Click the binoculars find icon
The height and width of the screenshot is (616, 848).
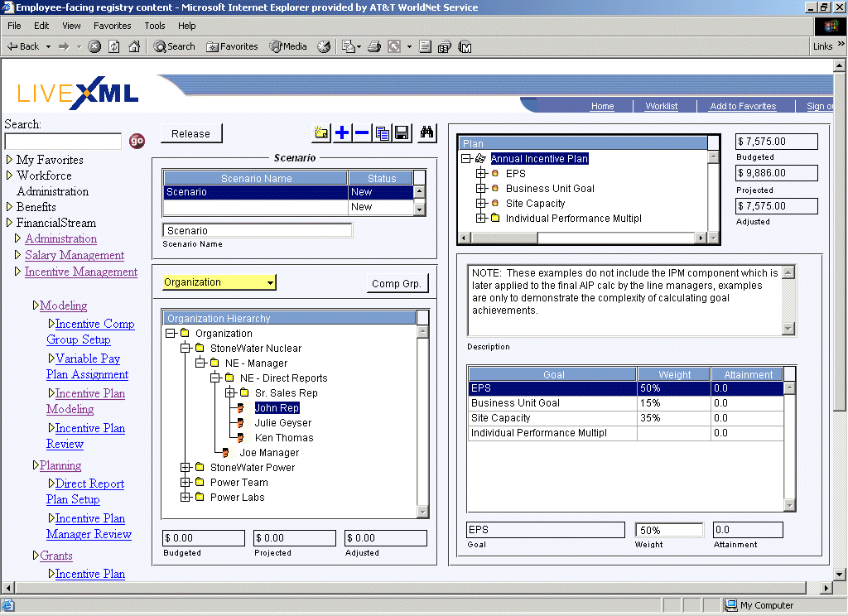coord(426,132)
